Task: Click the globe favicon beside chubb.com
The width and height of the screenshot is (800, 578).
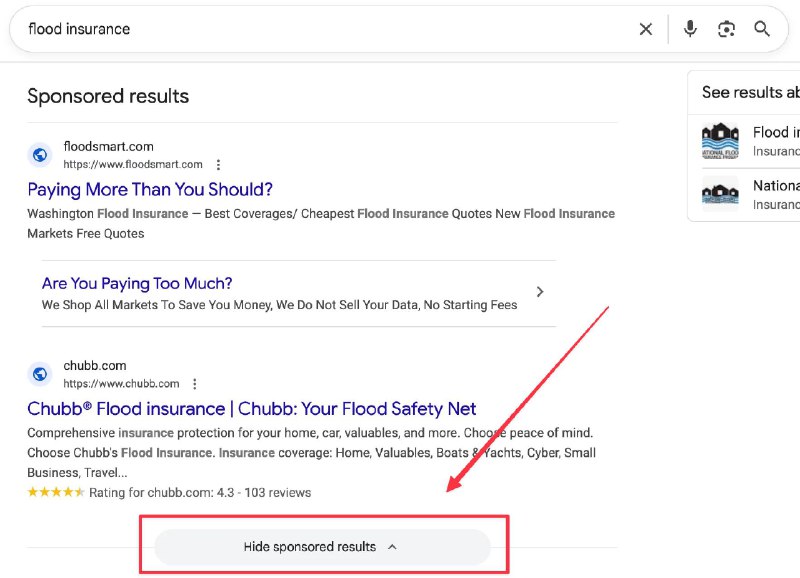Action: coord(39,373)
